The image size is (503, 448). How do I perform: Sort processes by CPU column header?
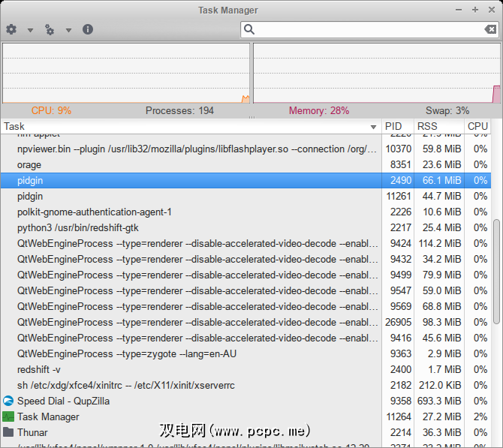[x=477, y=127]
